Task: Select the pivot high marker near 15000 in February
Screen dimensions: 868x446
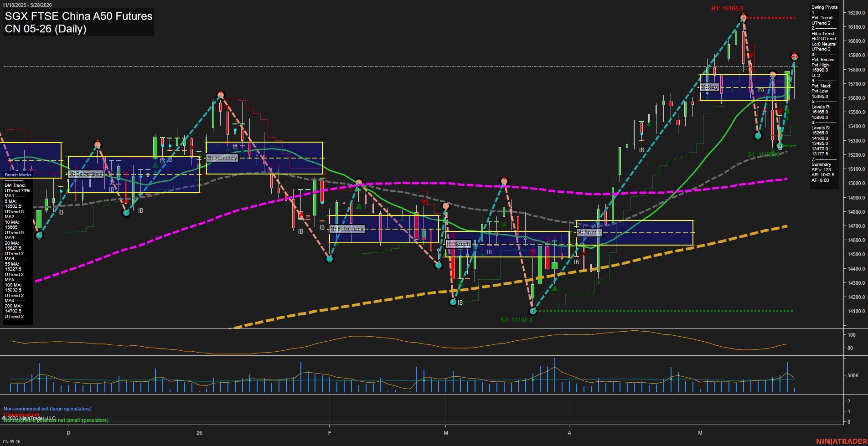Action: click(x=359, y=182)
